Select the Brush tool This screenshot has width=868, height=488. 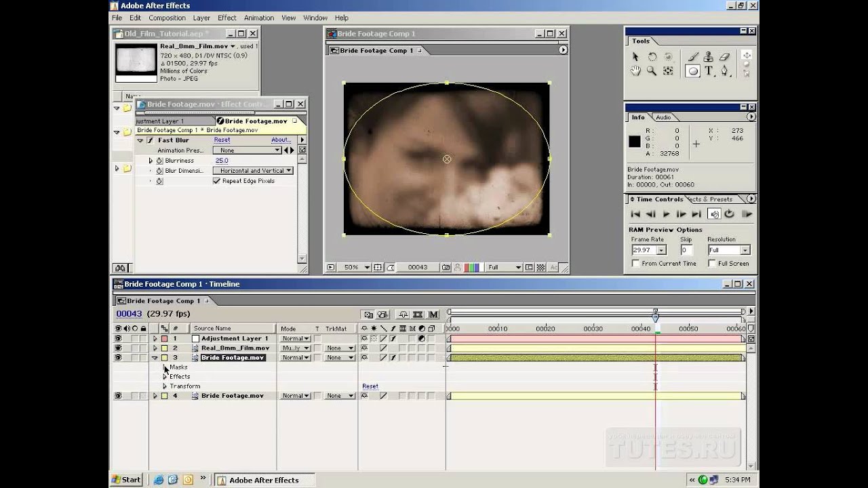[693, 57]
